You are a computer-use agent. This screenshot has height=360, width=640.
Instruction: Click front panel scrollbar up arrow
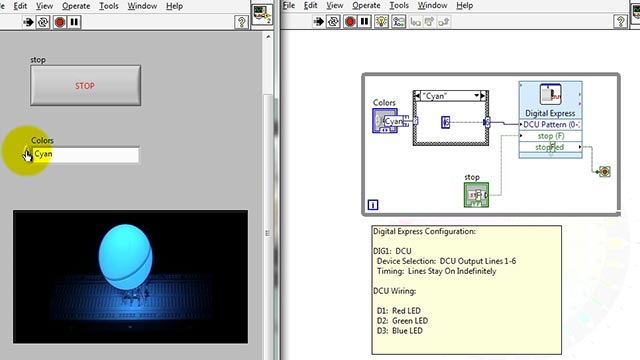coord(268,37)
